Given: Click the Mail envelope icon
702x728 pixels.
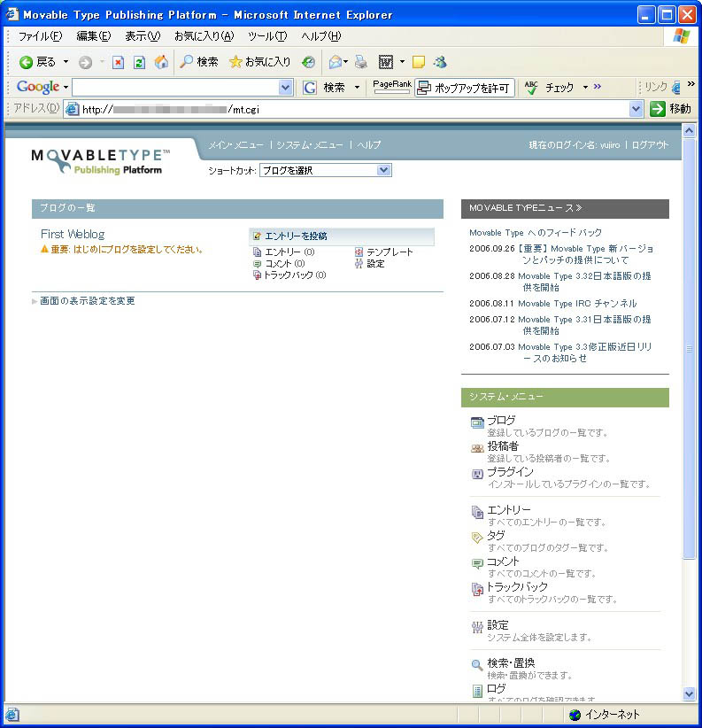Looking at the screenshot, I should [336, 62].
